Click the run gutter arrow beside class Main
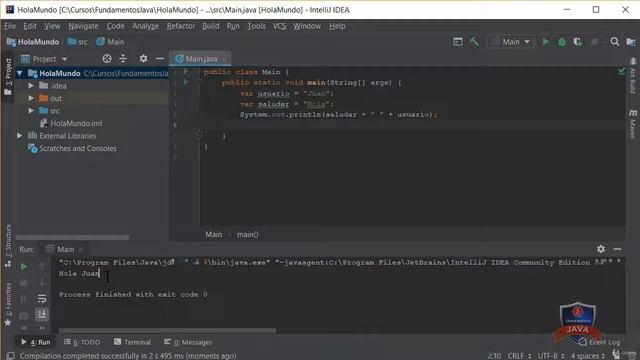Screen dimensions: 640x360 point(186,71)
